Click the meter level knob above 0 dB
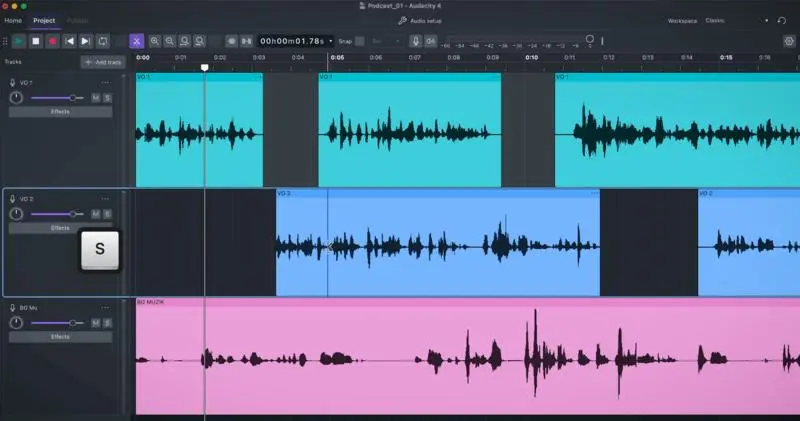 click(x=589, y=39)
